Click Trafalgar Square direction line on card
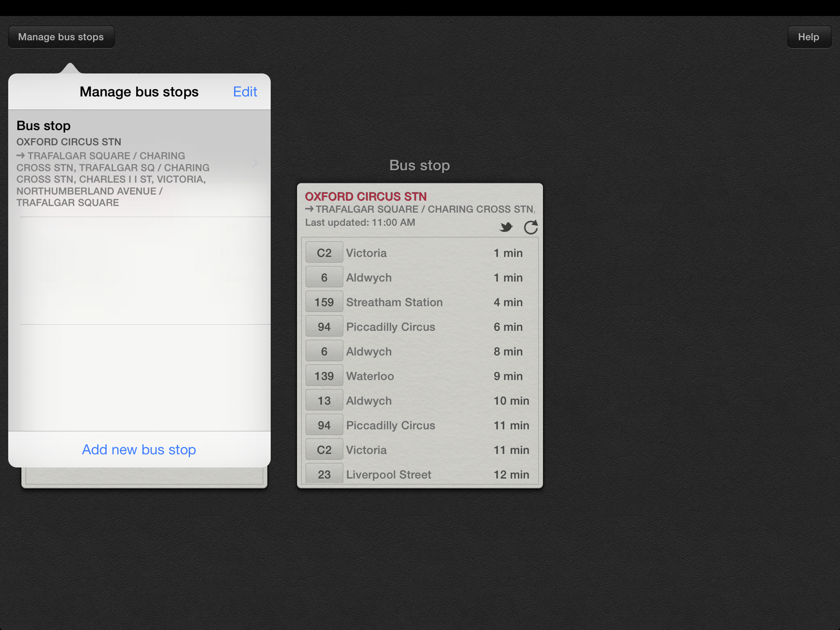 click(420, 209)
